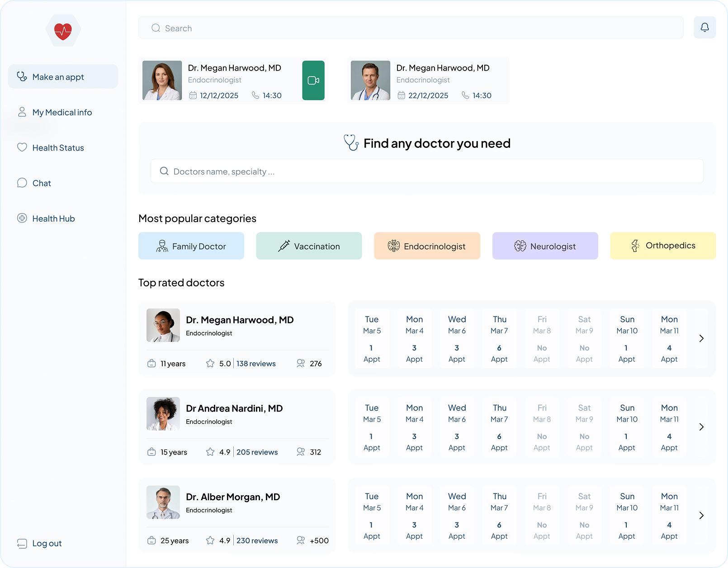The height and width of the screenshot is (568, 728).
Task: Click the notification bell icon
Action: [704, 27]
